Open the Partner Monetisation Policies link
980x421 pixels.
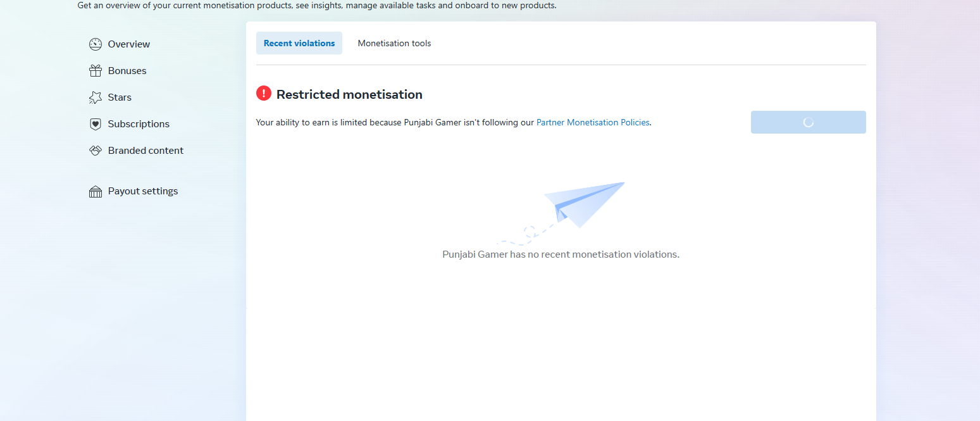pyautogui.click(x=593, y=122)
